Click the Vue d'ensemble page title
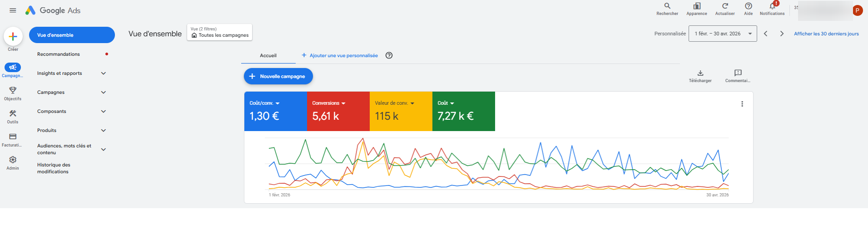 click(x=155, y=34)
